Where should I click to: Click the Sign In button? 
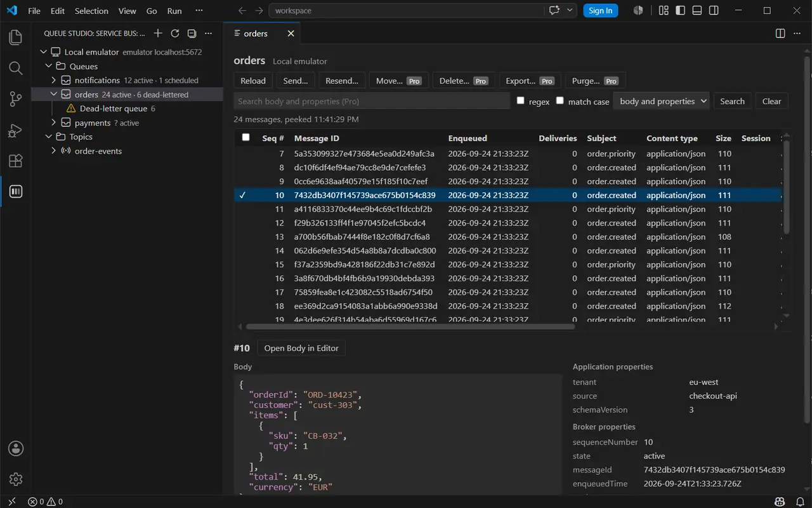[601, 11]
